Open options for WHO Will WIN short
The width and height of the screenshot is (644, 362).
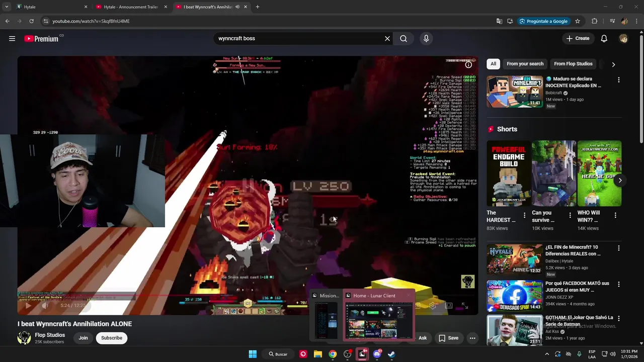(615, 215)
